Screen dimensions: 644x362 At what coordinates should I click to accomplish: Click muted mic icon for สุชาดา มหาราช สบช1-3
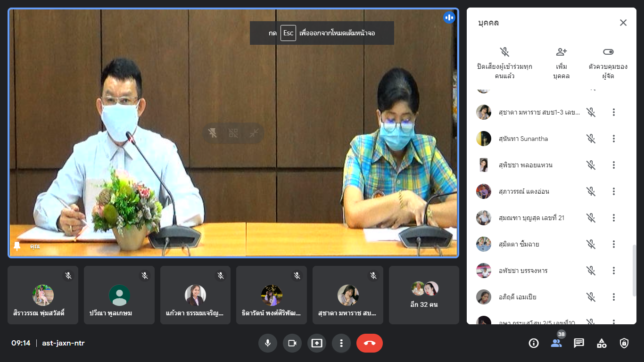591,112
